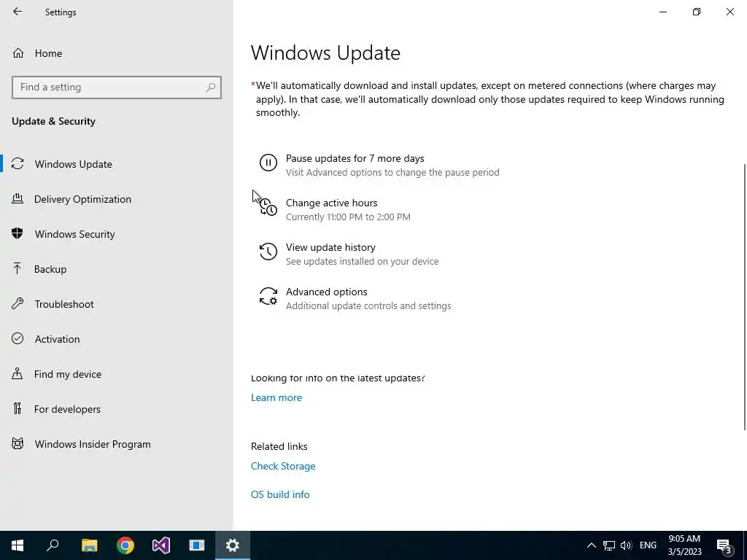Viewport: 747px width, 560px height.
Task: Open the blue window app on taskbar
Action: click(x=197, y=545)
